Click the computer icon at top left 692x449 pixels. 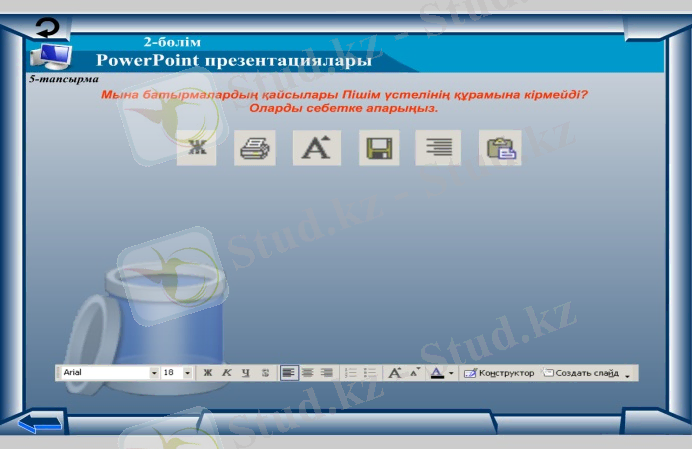coord(48,56)
